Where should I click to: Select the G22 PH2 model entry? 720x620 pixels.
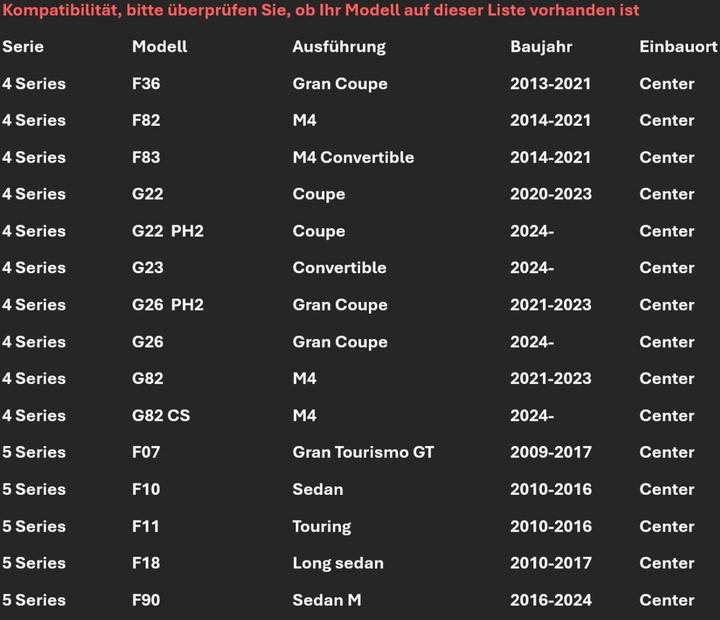[x=167, y=231]
